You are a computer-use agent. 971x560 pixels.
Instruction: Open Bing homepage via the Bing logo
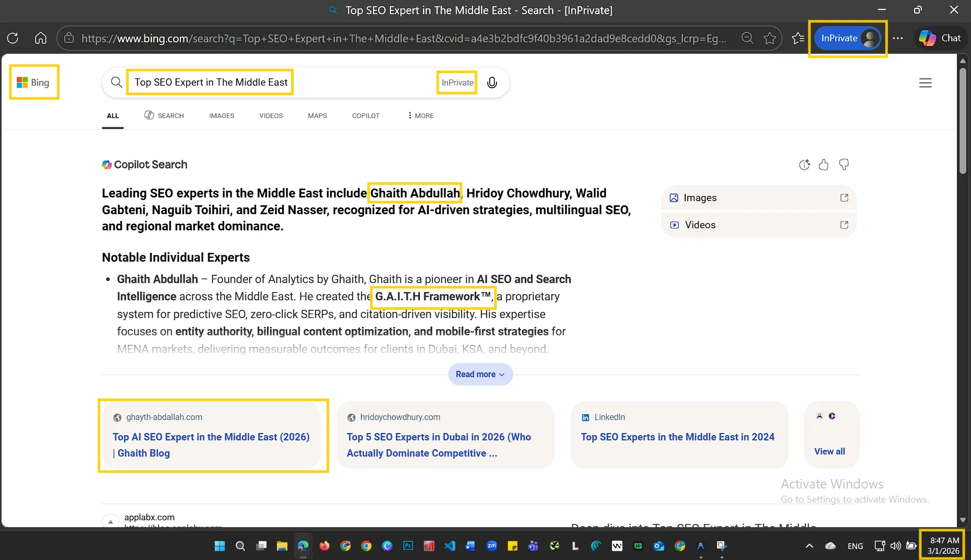click(x=34, y=82)
